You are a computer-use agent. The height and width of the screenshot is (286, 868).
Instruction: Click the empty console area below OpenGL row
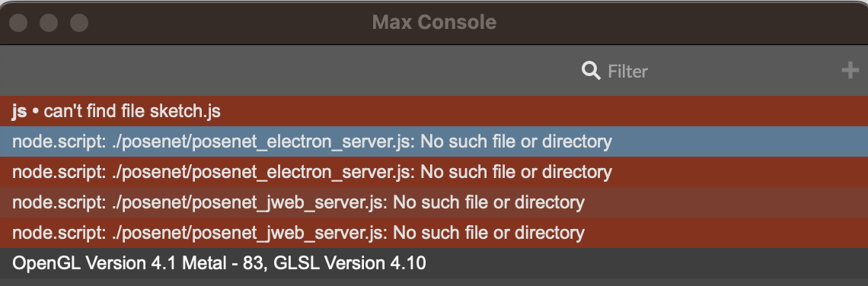tap(434, 282)
